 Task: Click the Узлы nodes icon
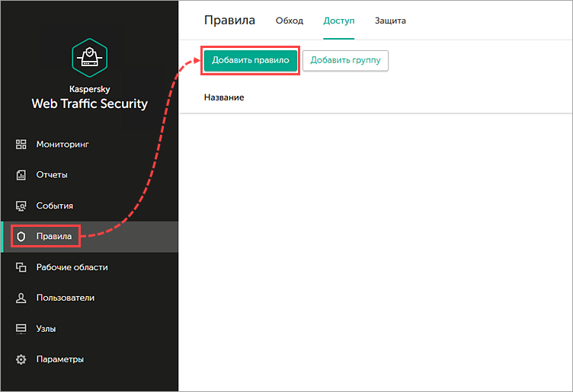[x=21, y=329]
